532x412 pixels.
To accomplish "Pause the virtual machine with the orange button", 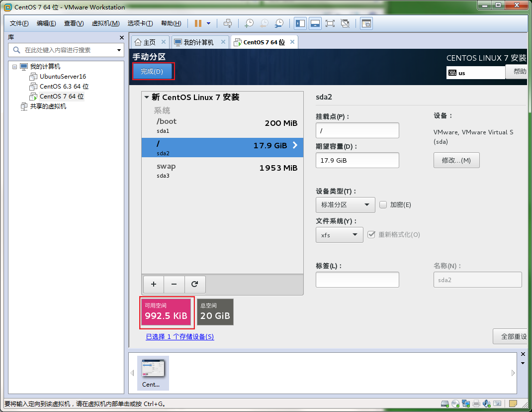I will 198,23.
